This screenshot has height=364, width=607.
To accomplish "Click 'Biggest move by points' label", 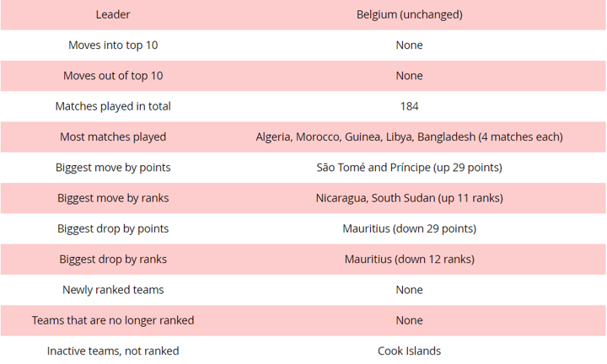I will 113,167.
